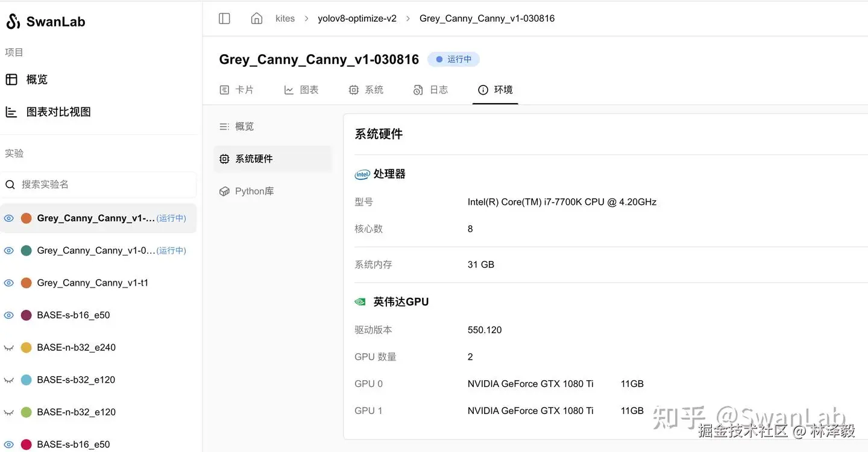868x452 pixels.
Task: Click the 日志 log tab icon
Action: 418,90
